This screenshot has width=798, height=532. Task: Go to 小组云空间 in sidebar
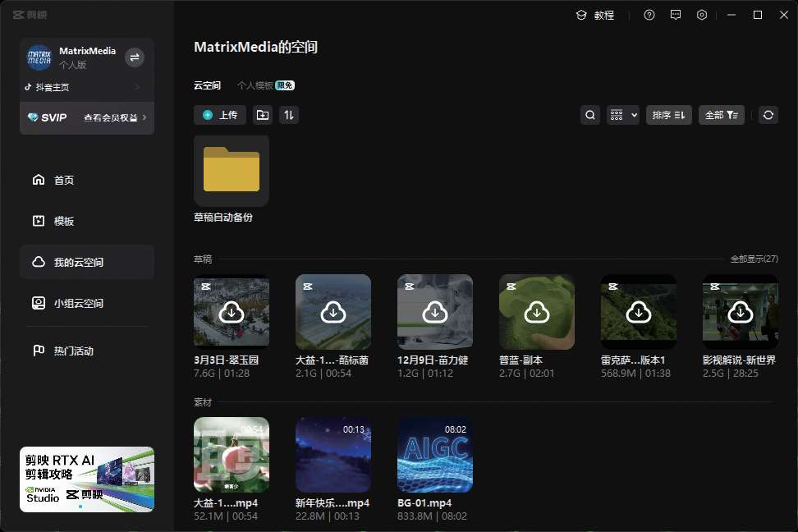79,303
